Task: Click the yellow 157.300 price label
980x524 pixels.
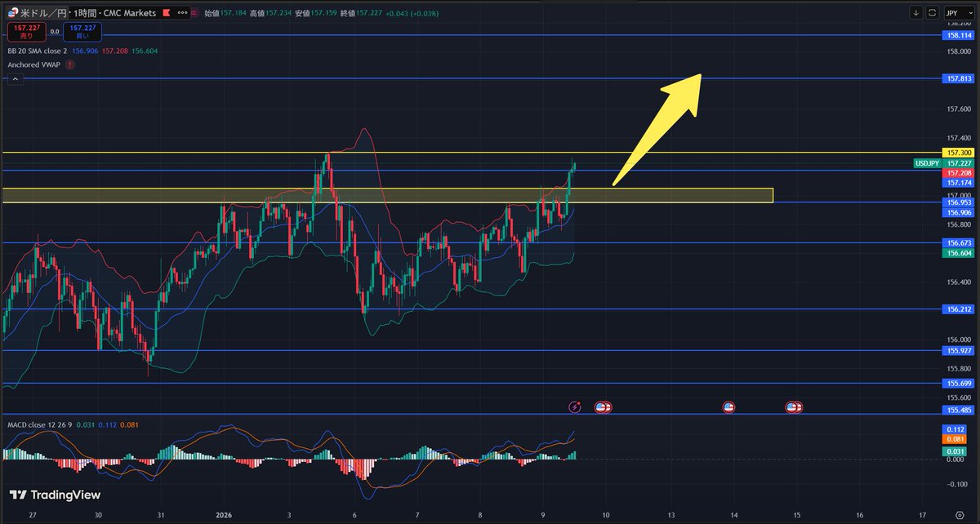Action: pos(957,153)
